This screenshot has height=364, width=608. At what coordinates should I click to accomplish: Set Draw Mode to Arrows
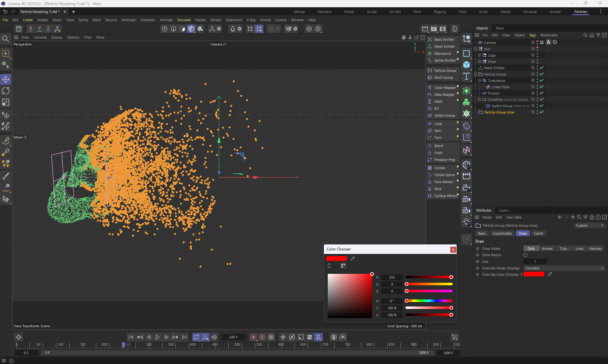click(547, 249)
